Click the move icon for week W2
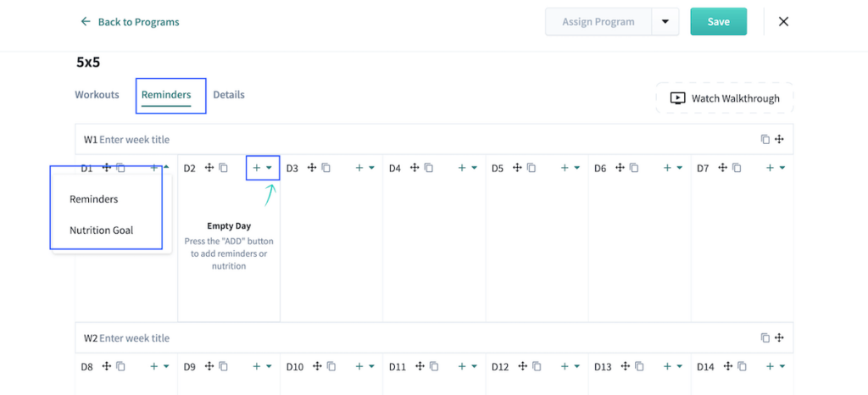Screen dimensions: 868x395 pyautogui.click(x=779, y=338)
